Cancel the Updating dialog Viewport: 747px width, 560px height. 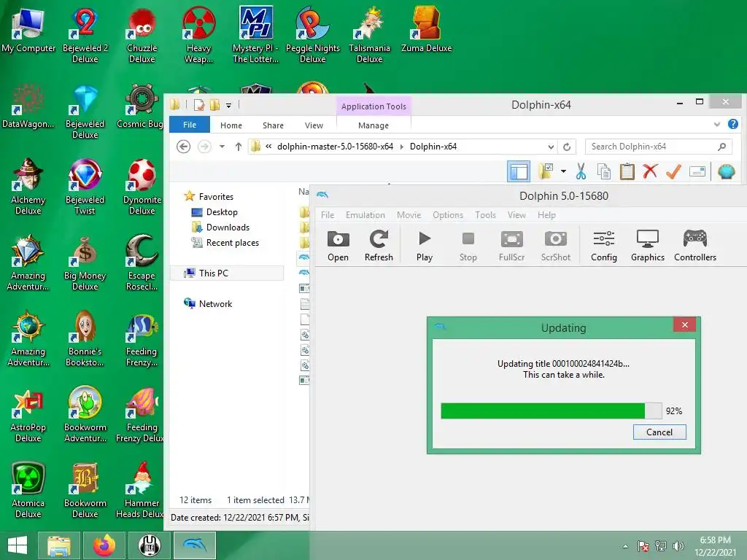(659, 432)
